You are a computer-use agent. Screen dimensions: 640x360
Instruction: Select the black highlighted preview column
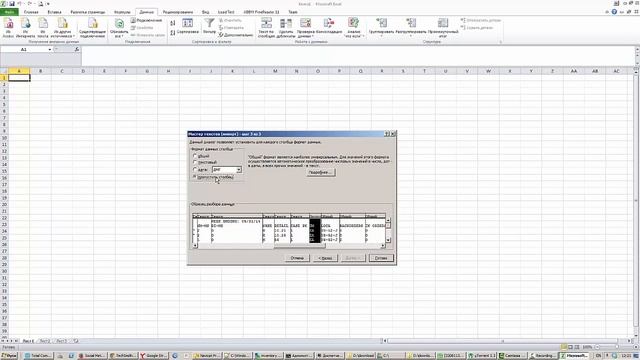click(315, 231)
